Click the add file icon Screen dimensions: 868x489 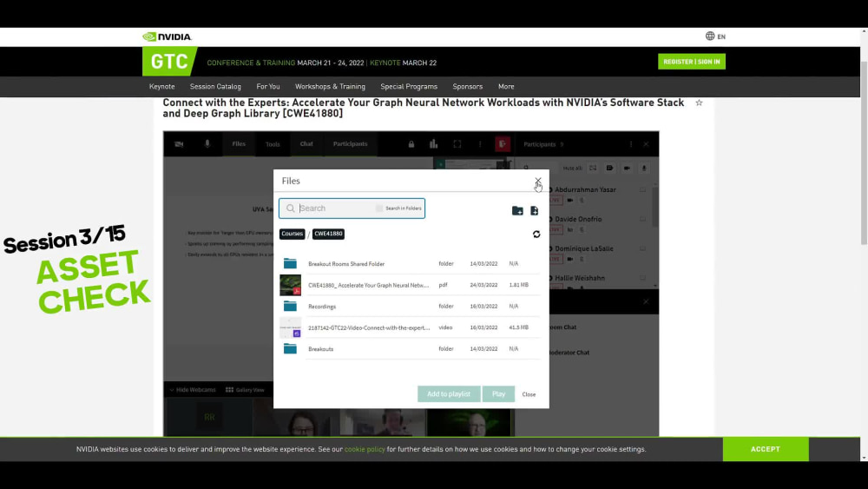pos(534,210)
